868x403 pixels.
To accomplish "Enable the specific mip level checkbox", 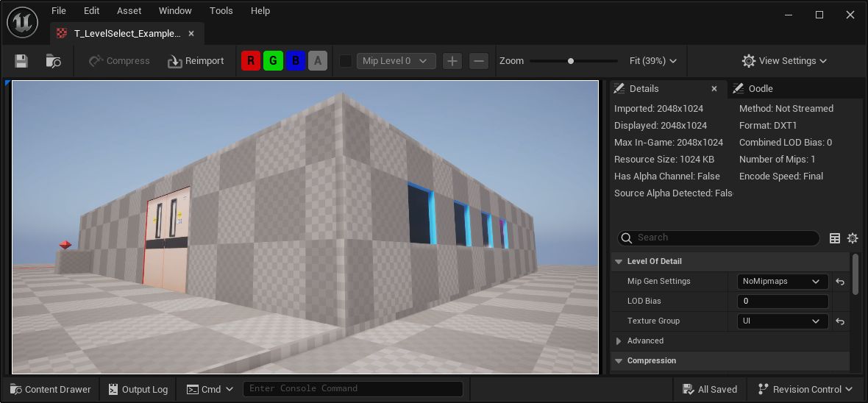I will [x=346, y=61].
